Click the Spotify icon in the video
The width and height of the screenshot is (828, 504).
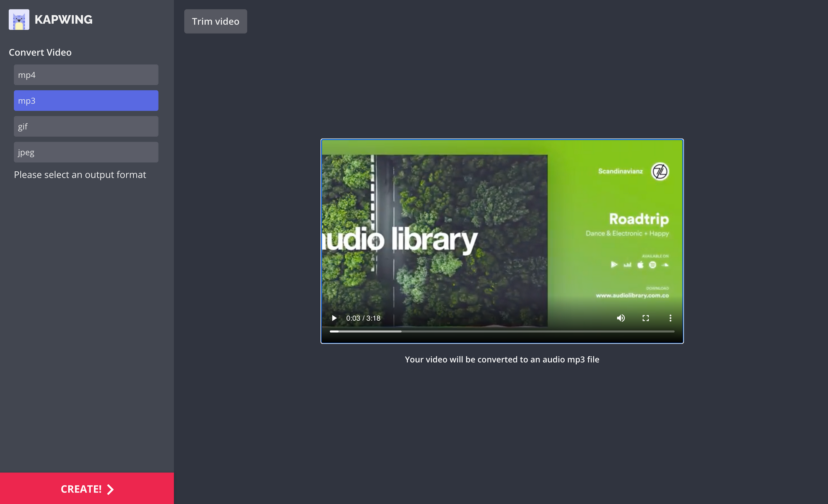tap(652, 265)
